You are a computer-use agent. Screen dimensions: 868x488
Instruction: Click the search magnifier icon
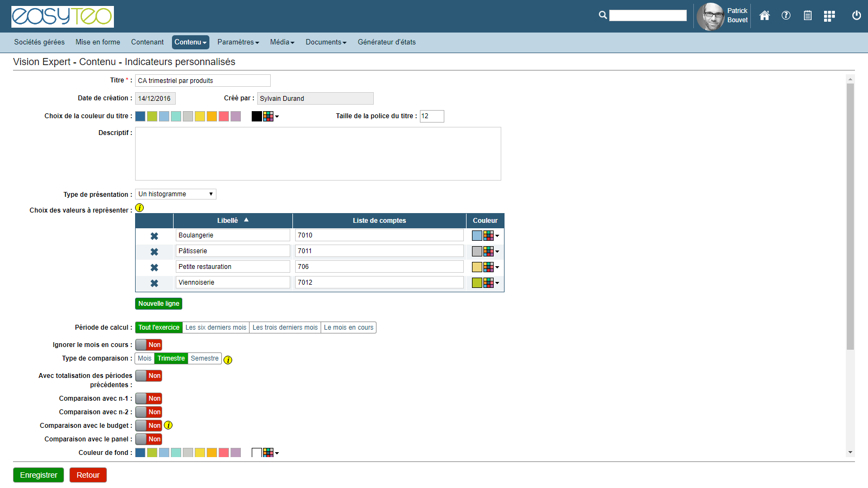click(x=603, y=15)
